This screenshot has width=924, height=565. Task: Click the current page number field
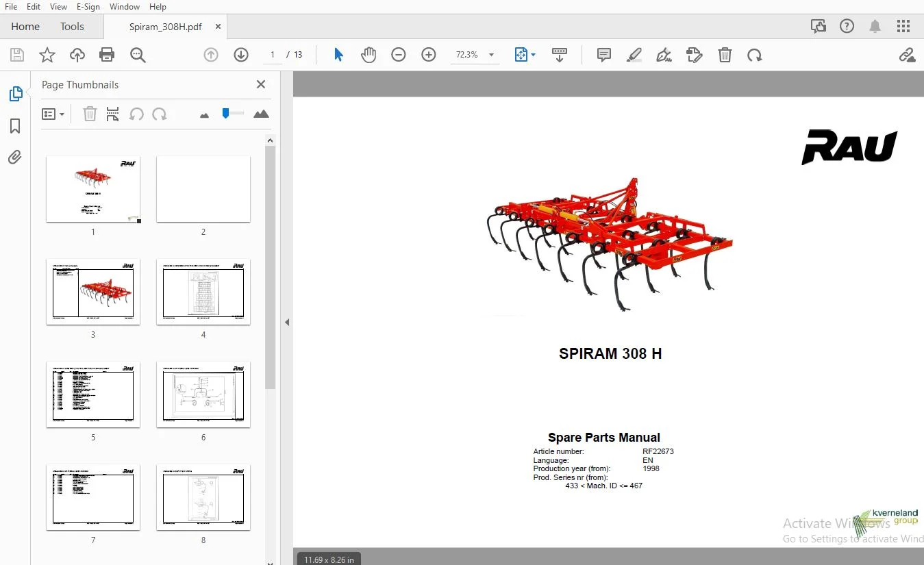272,55
